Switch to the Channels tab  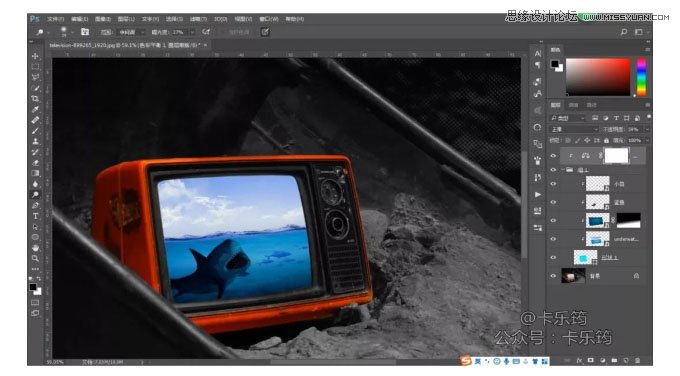(x=573, y=105)
